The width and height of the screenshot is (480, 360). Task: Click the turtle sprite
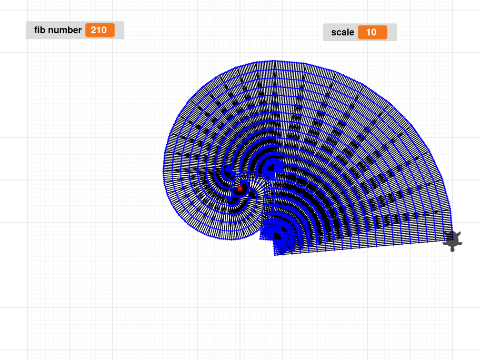pos(453,241)
